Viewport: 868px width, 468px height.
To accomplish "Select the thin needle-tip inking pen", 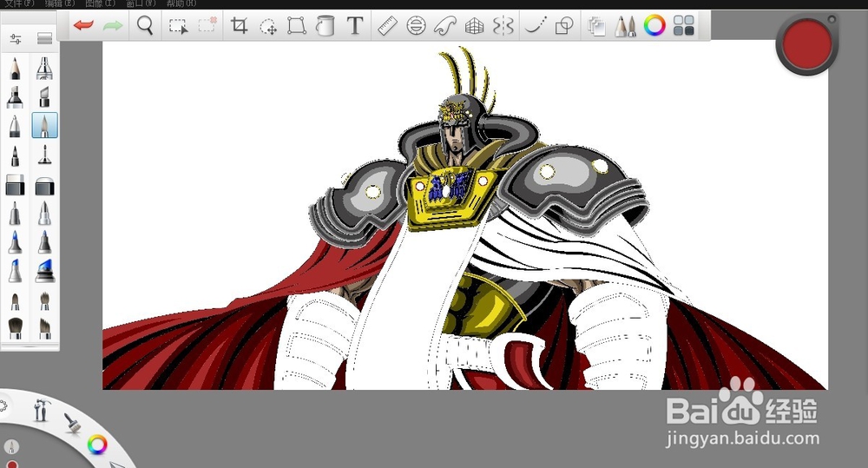I will click(x=44, y=155).
